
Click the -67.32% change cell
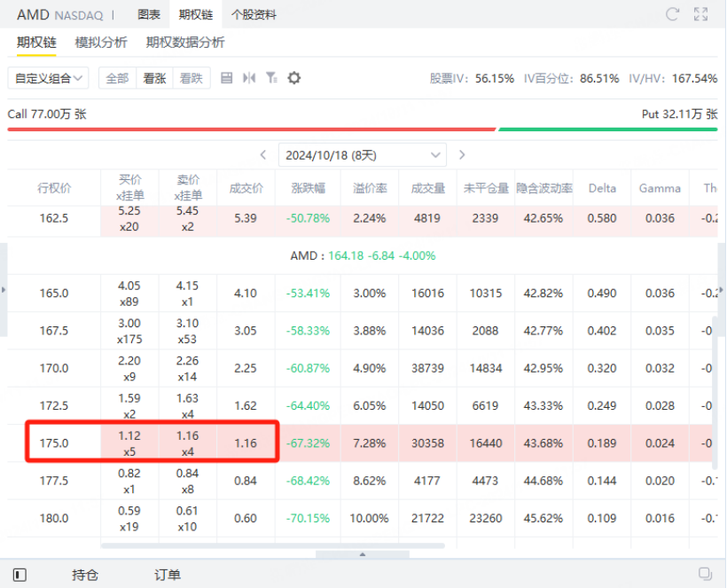[309, 443]
